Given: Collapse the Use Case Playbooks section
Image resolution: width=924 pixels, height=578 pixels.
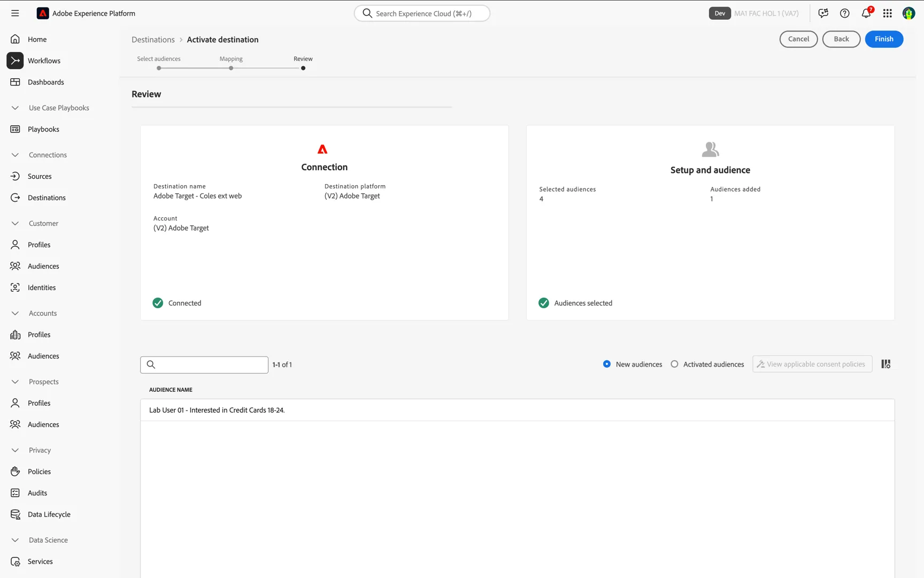Looking at the screenshot, I should click(x=15, y=108).
